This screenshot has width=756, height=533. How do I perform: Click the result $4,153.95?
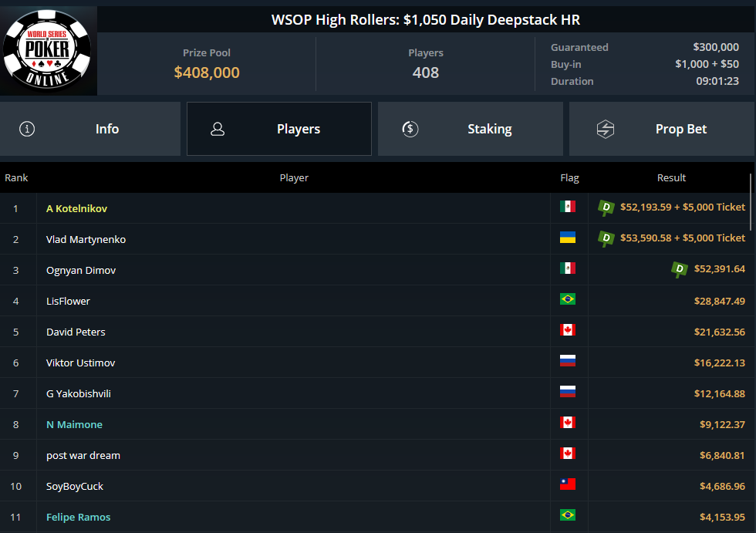[722, 517]
